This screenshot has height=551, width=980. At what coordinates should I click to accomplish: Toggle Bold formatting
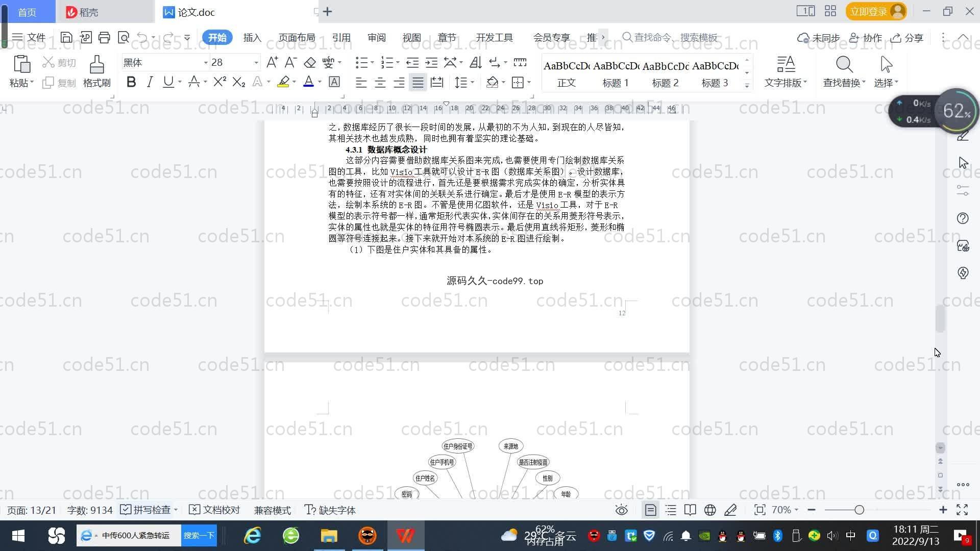(x=131, y=82)
